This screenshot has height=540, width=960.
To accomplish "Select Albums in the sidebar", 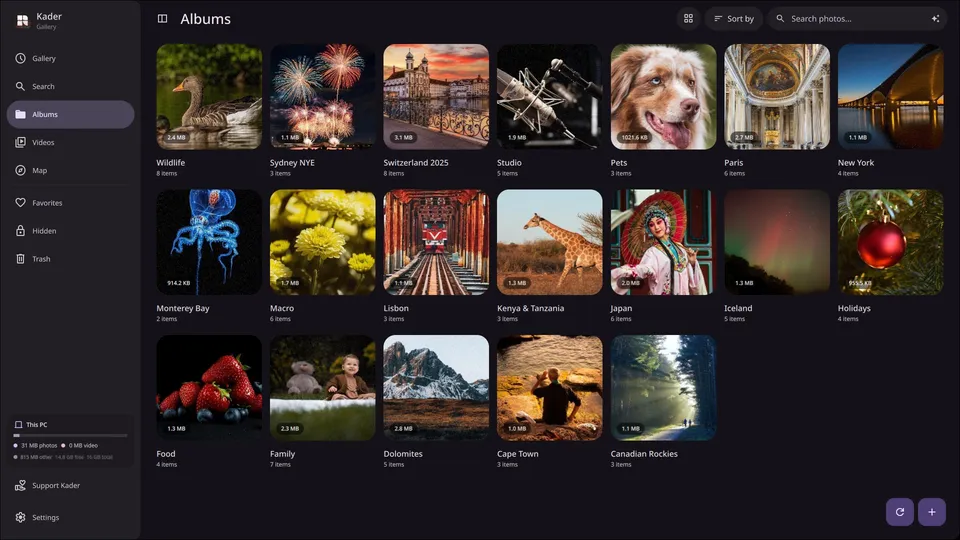I will coord(70,114).
